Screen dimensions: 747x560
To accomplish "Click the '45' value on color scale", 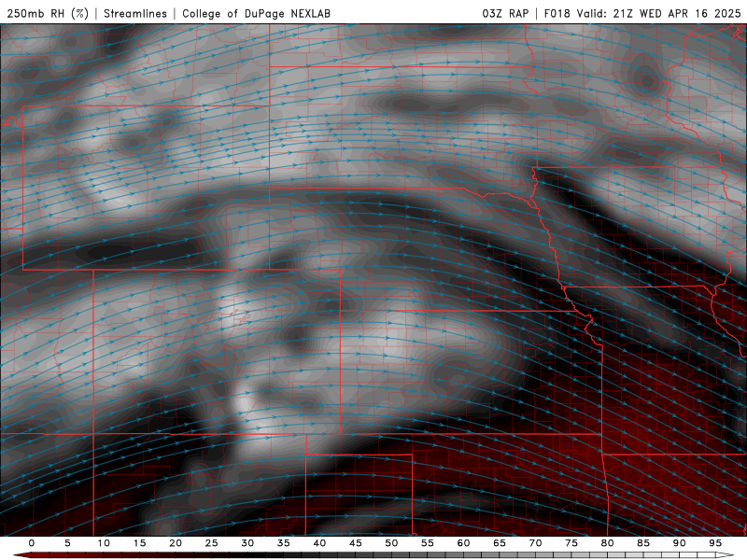I will pyautogui.click(x=356, y=543).
